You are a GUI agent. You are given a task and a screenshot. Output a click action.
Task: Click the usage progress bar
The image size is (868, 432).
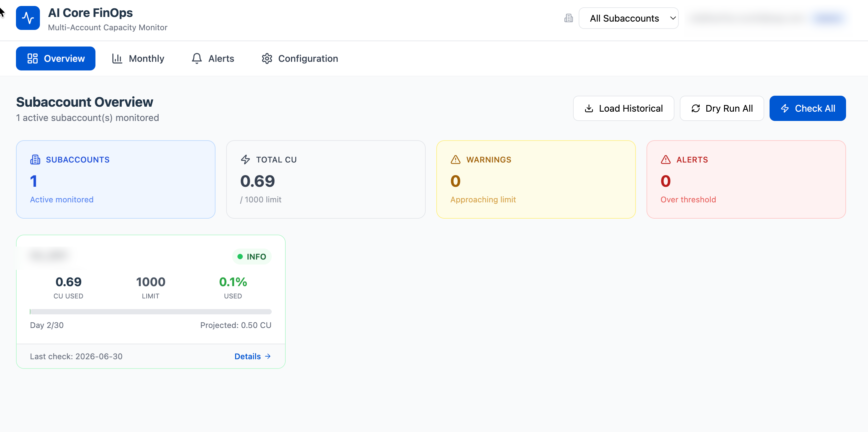151,312
